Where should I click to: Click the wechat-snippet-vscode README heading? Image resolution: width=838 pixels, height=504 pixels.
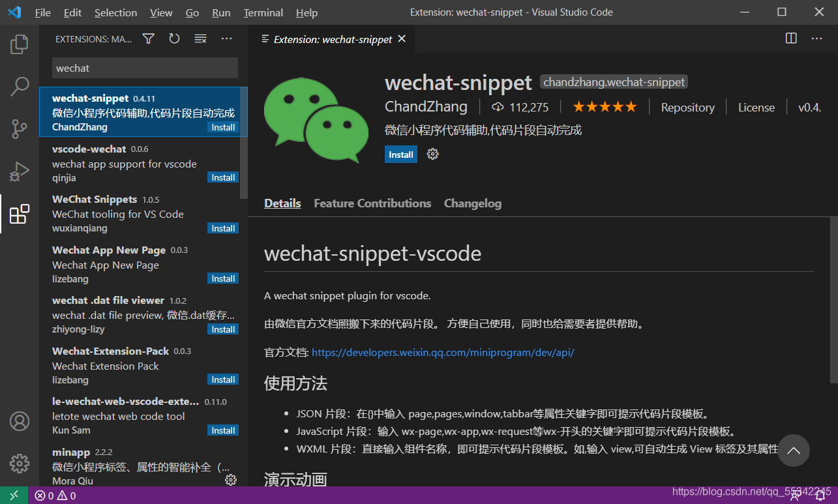click(372, 253)
